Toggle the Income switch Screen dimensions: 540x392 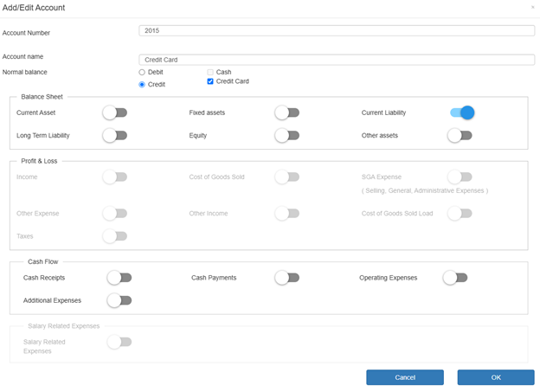point(115,177)
